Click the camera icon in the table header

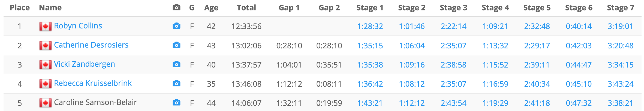tap(176, 7)
